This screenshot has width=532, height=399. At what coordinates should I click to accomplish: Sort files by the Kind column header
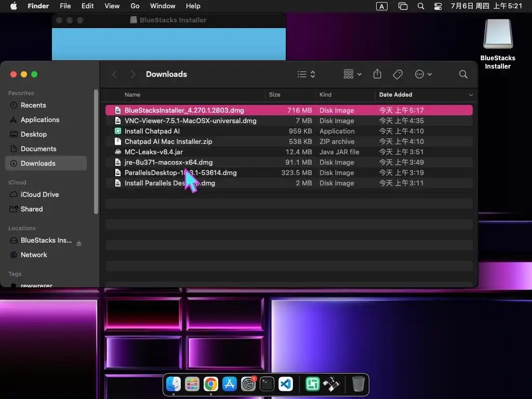325,95
